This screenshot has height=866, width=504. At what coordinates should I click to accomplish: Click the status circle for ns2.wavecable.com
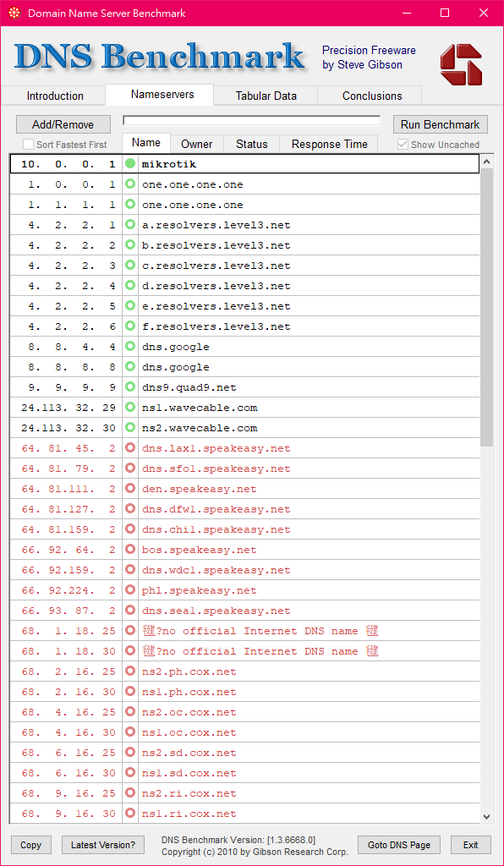pyautogui.click(x=130, y=427)
